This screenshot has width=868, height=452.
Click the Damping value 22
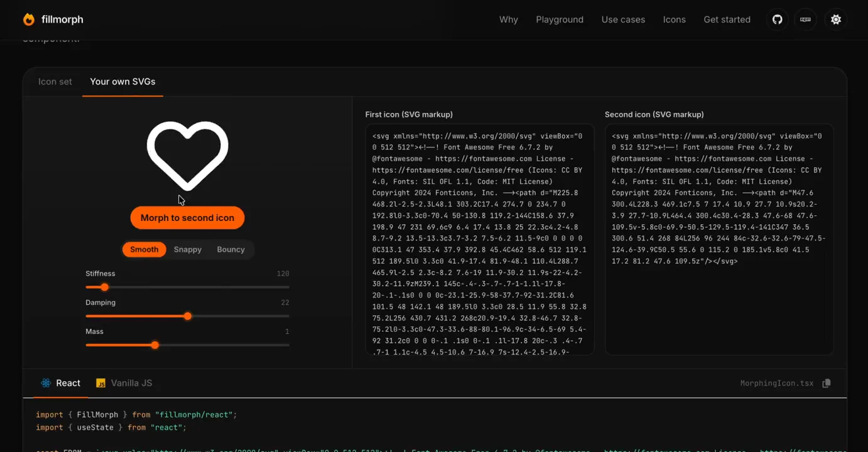(x=285, y=303)
